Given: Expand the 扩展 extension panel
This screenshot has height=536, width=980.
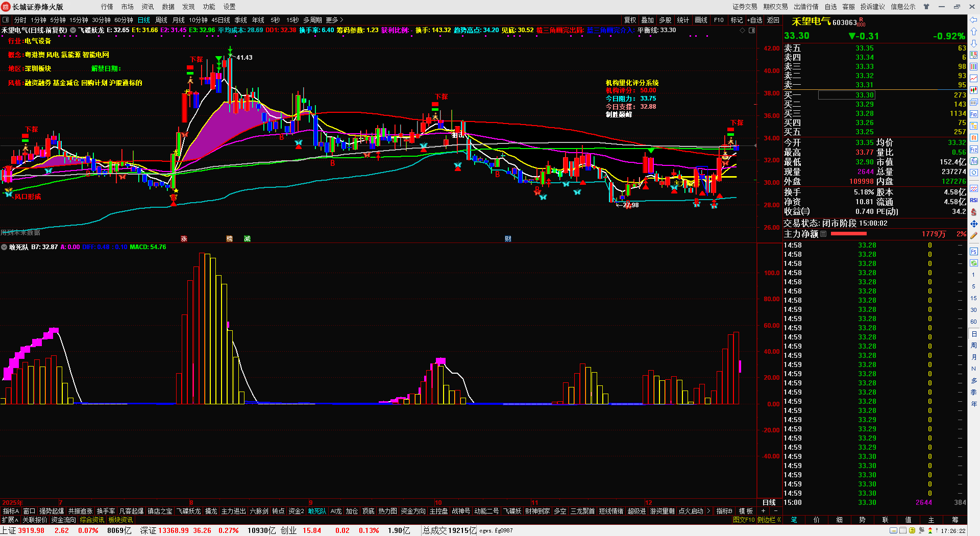Looking at the screenshot, I should 10,520.
